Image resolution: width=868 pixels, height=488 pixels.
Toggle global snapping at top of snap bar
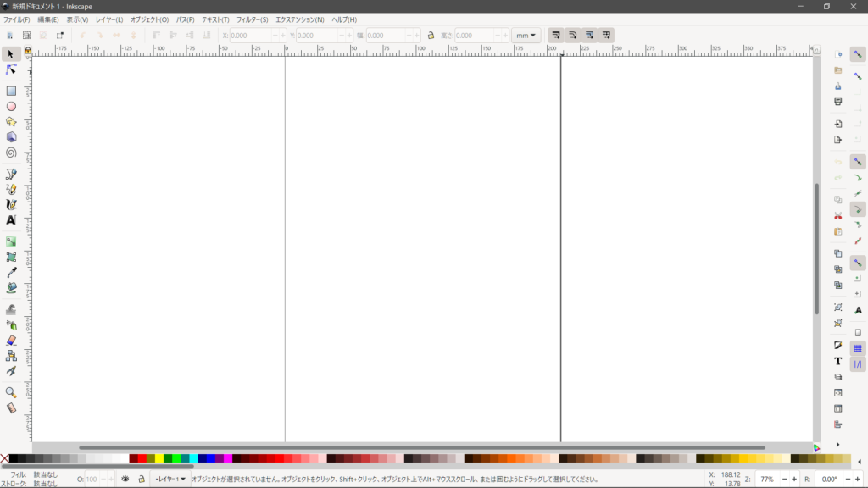(x=858, y=54)
